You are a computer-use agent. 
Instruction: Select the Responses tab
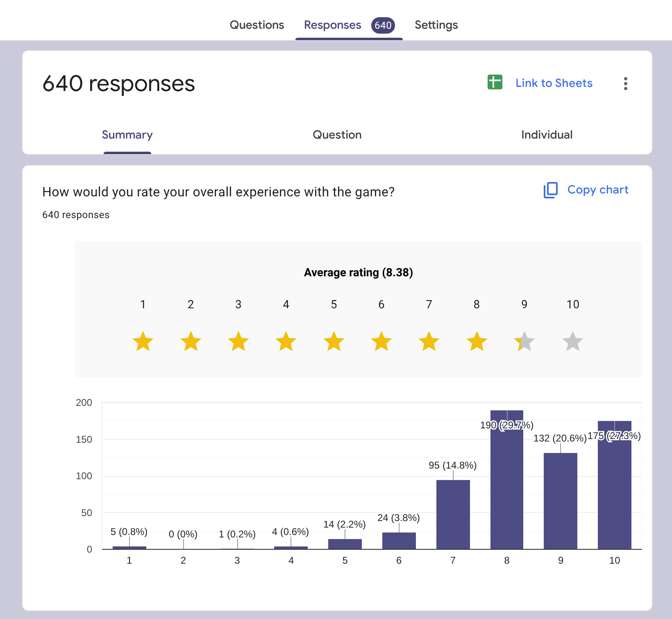332,25
